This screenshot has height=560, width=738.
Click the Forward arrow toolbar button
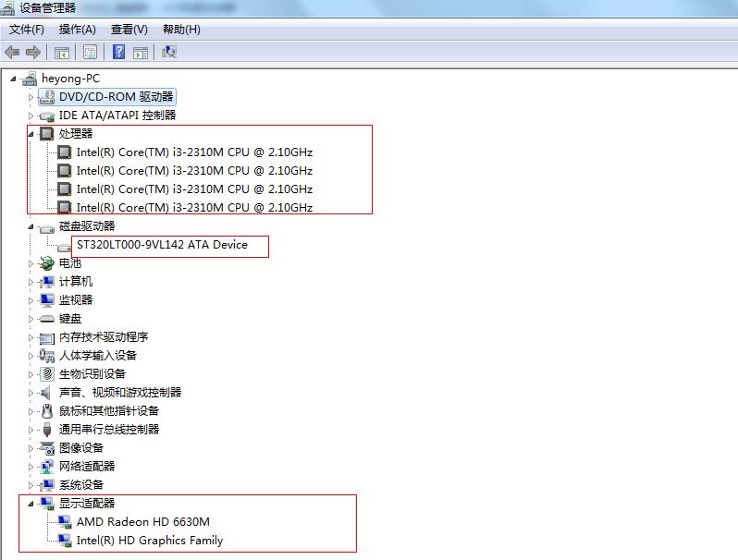33,52
